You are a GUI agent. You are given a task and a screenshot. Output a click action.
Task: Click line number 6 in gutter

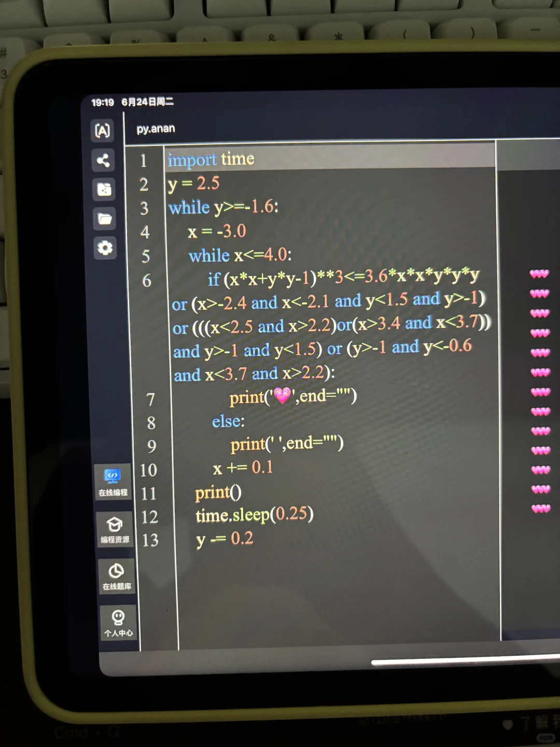click(x=147, y=281)
